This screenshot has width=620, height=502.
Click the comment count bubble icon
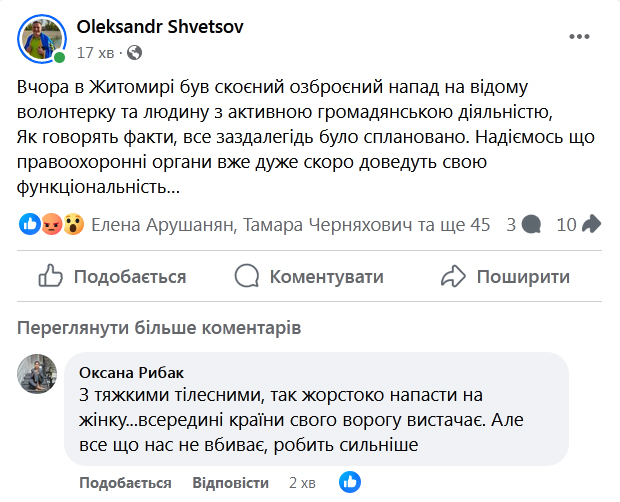coord(532,225)
